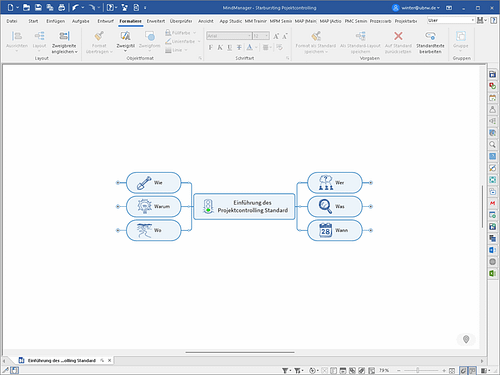Click the zoom out minus button
The width and height of the screenshot is (500, 375).
tap(399, 370)
